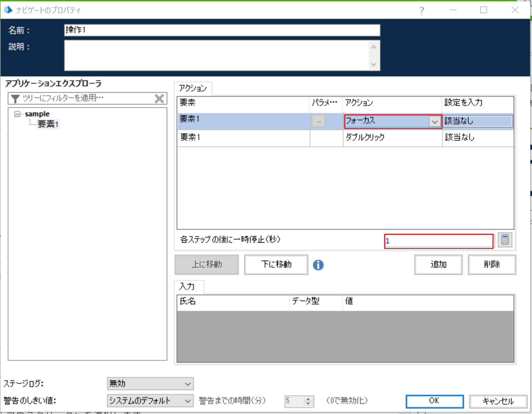
Task: Confirm with the OK button
Action: pos(435,401)
